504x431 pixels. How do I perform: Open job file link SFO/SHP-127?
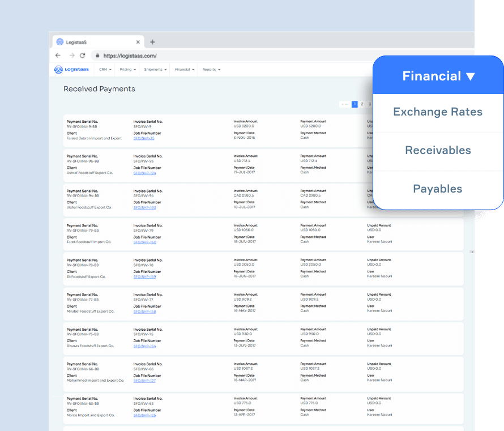(144, 381)
